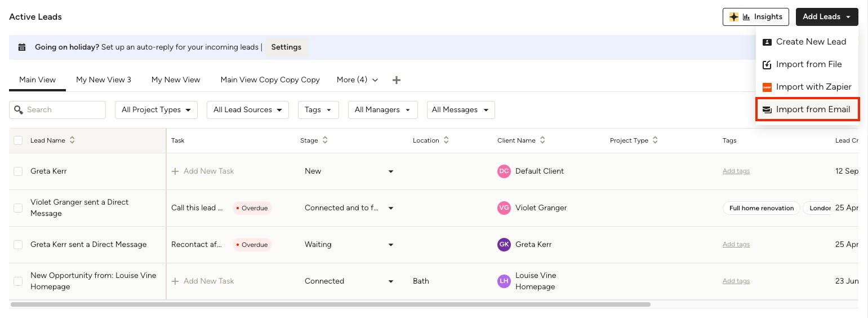Sort by Lead Name column arrows
This screenshot has height=318, width=868.
click(x=72, y=140)
